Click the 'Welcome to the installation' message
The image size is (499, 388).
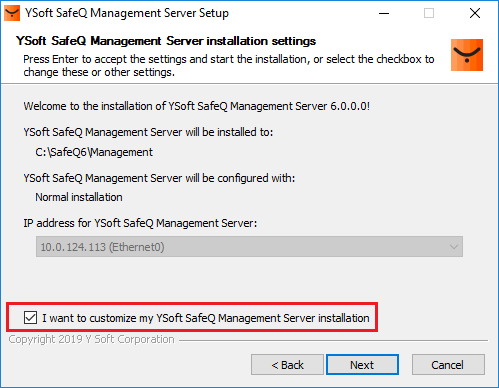(x=197, y=106)
